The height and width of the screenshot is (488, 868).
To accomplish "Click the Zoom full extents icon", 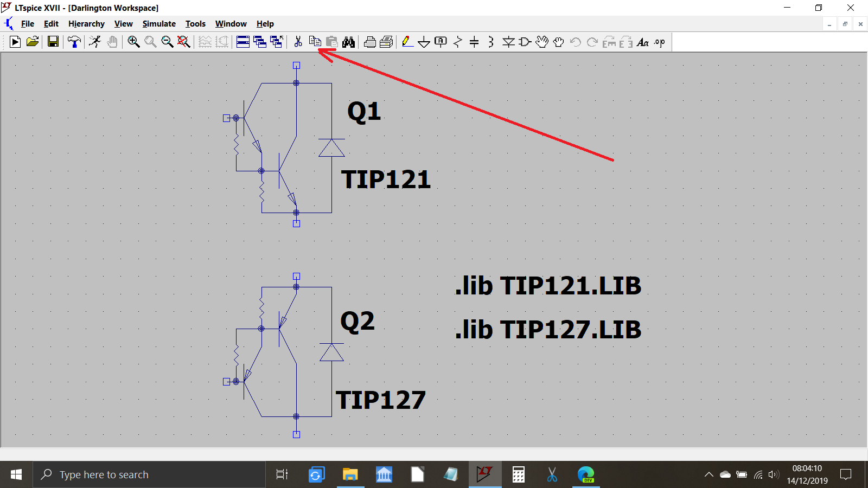I will [x=184, y=42].
